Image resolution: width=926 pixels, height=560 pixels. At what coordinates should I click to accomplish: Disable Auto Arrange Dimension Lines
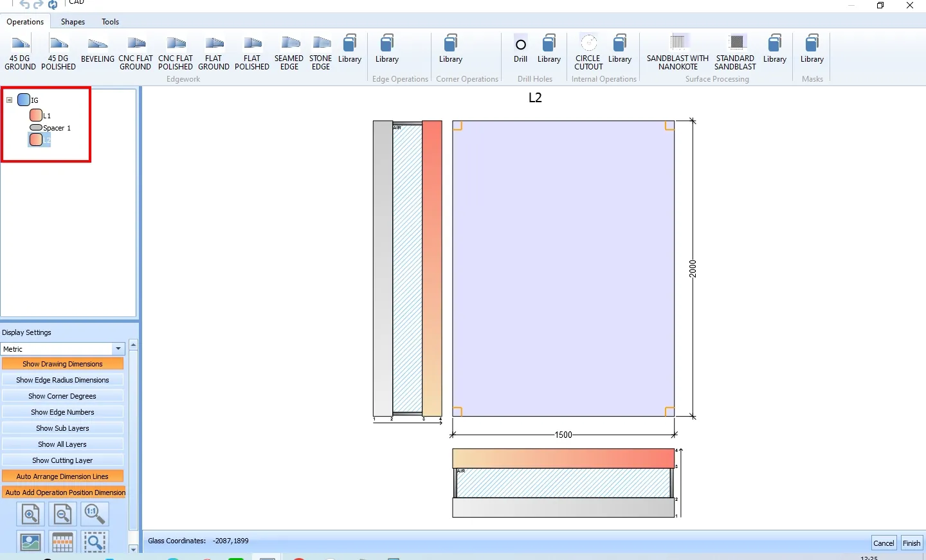tap(62, 476)
